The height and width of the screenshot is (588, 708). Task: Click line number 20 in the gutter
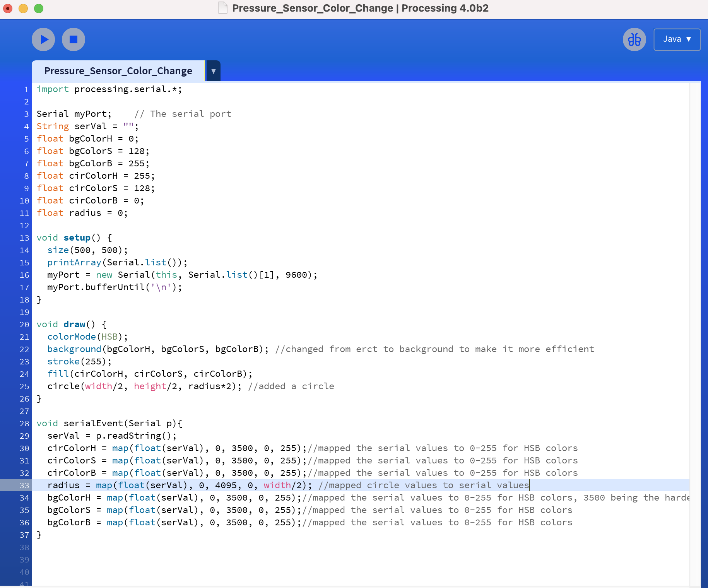(x=24, y=324)
